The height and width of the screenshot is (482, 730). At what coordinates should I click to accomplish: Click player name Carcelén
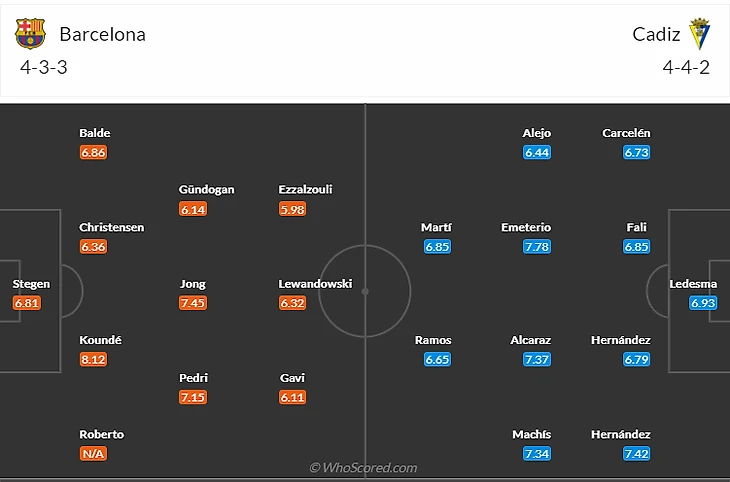tap(627, 133)
